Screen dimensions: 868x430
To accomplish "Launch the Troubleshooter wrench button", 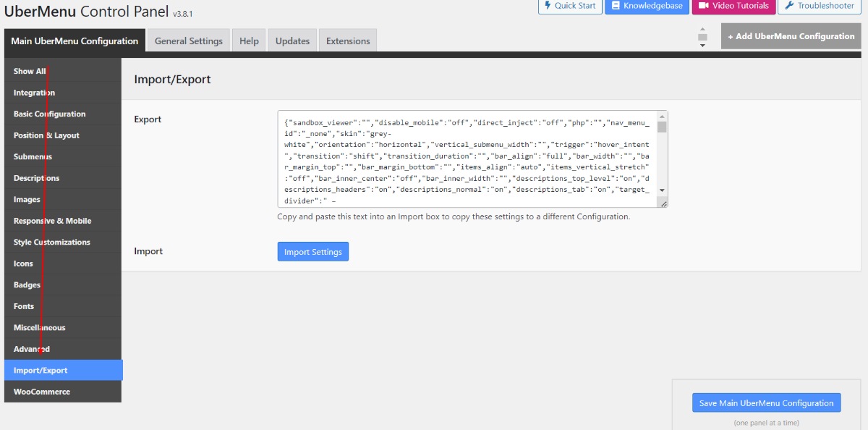I will pyautogui.click(x=819, y=6).
